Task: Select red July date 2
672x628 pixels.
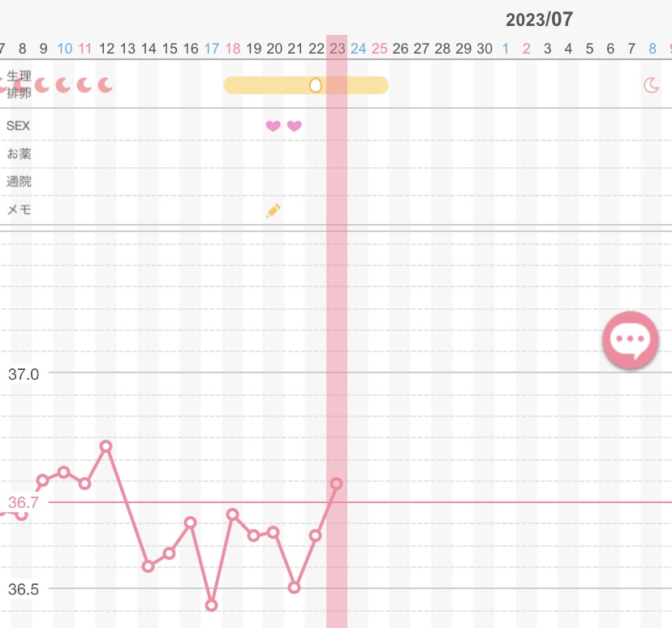Action: coord(526,49)
